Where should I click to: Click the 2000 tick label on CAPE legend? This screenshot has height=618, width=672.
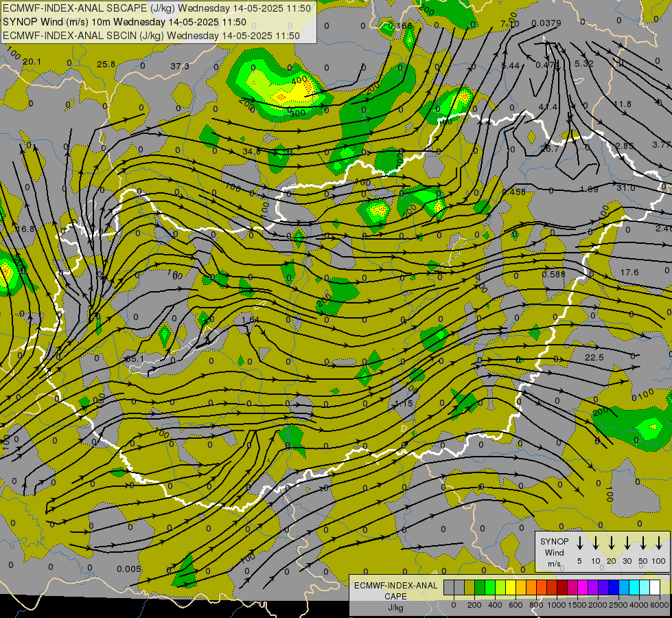click(598, 605)
